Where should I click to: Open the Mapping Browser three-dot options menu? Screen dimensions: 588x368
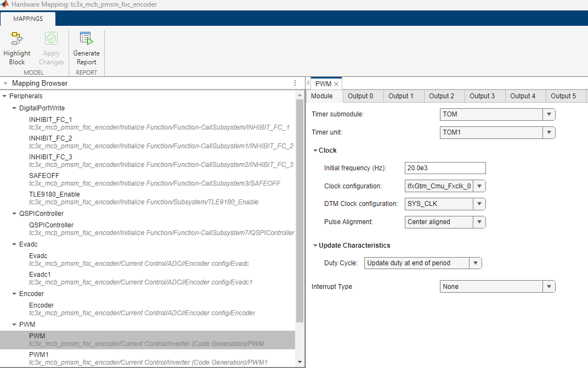coord(295,83)
